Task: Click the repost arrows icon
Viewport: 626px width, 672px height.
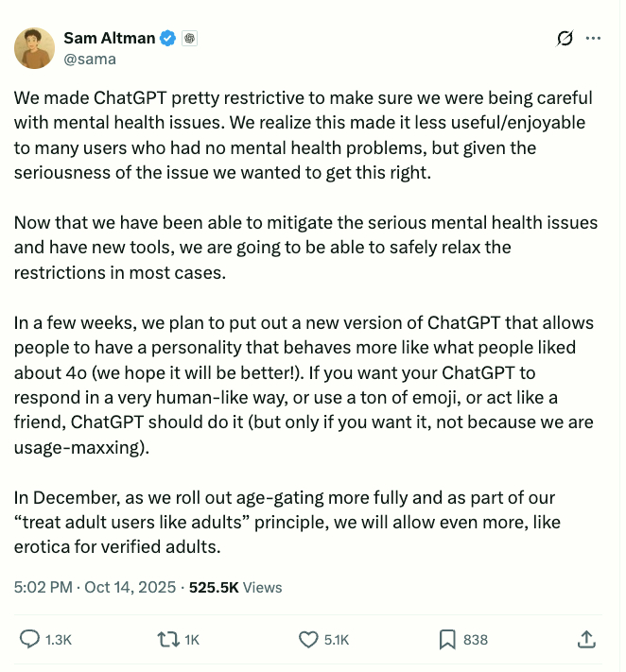Action: [167, 640]
